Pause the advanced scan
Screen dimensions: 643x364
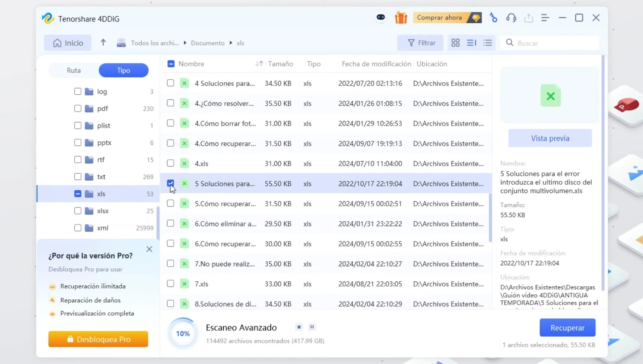point(312,327)
